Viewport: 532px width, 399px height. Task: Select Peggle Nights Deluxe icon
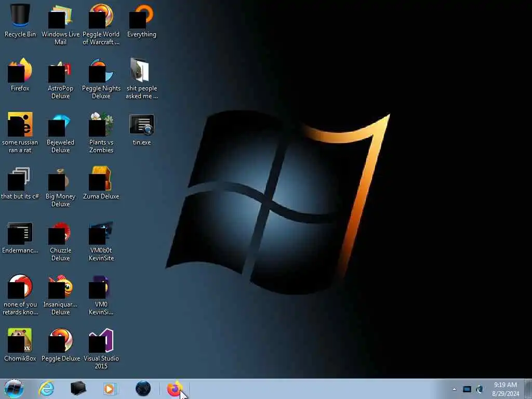pos(101,79)
